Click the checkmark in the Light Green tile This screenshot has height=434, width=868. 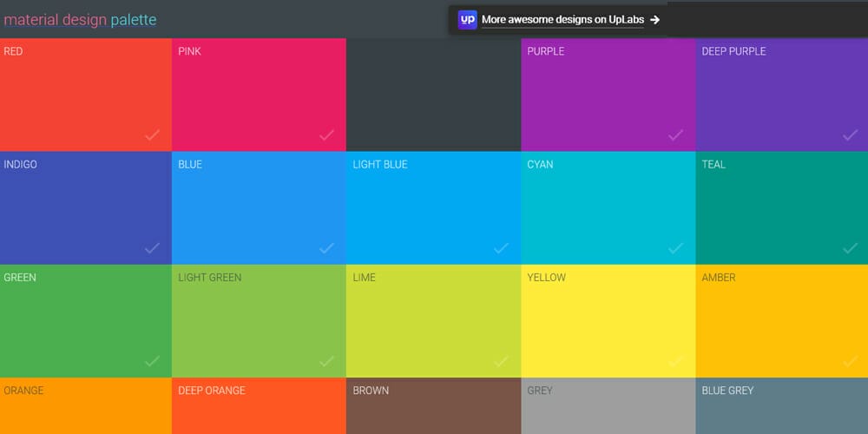click(326, 361)
